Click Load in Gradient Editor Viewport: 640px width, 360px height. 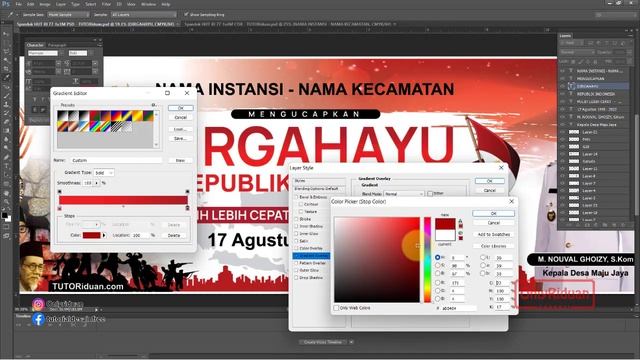[x=180, y=129]
